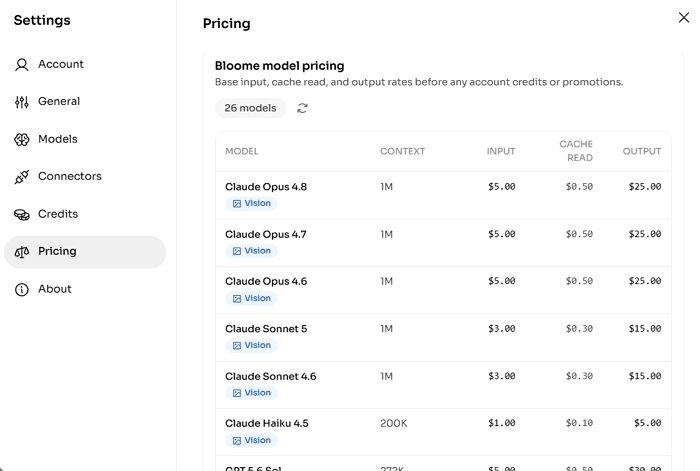Click the Models brain icon

tap(21, 140)
